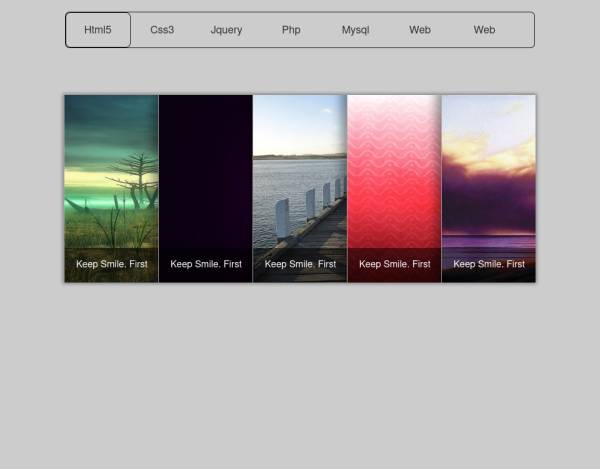This screenshot has height=469, width=600.
Task: Click the white posts on the pier
Action: click(310, 205)
